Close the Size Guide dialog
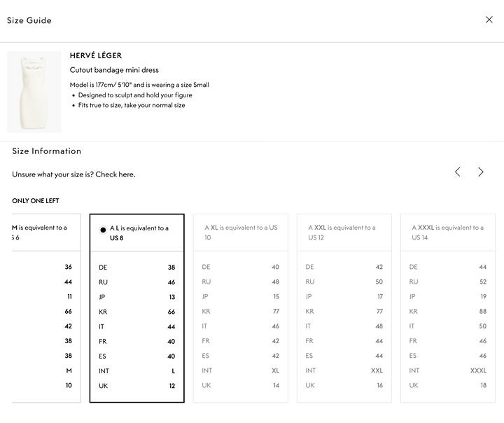Image resolution: width=504 pixels, height=423 pixels. pyautogui.click(x=489, y=20)
